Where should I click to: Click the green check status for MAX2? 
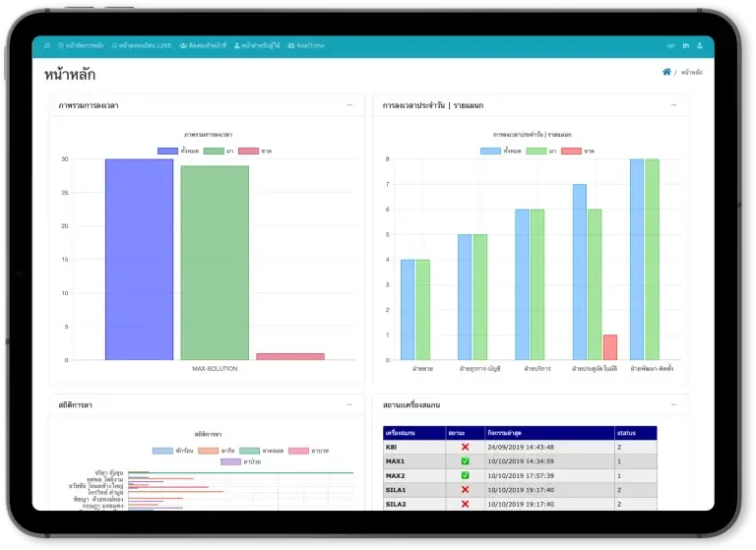tap(464, 475)
